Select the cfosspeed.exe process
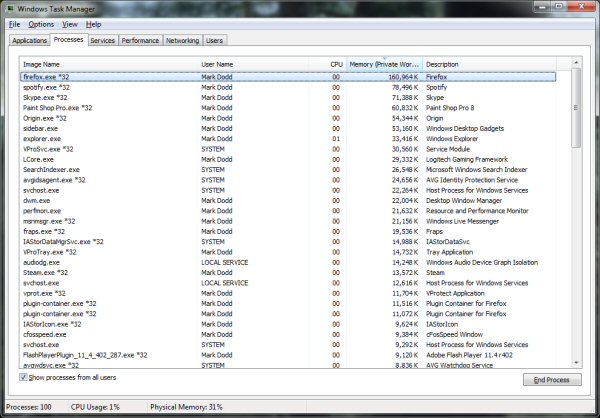The image size is (600, 418). pyautogui.click(x=288, y=335)
